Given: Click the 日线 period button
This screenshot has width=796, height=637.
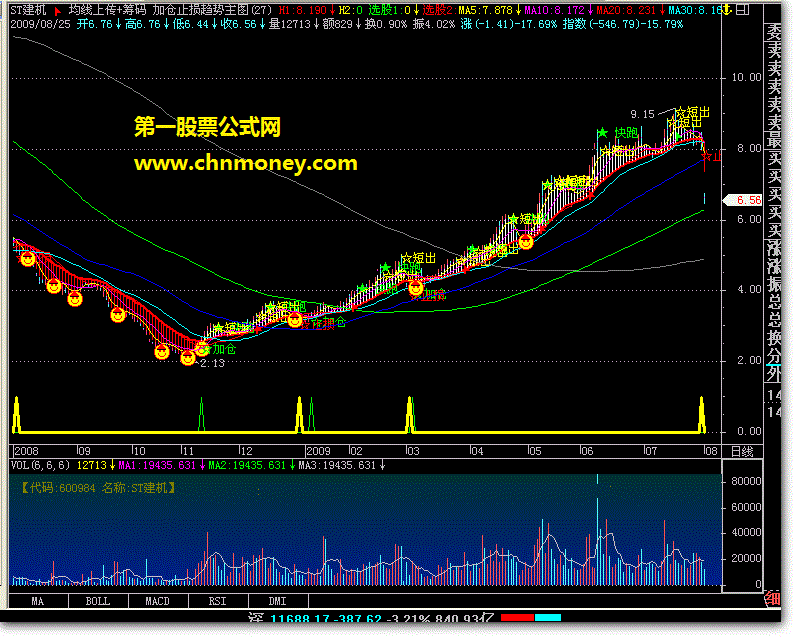Looking at the screenshot, I should coord(742,452).
